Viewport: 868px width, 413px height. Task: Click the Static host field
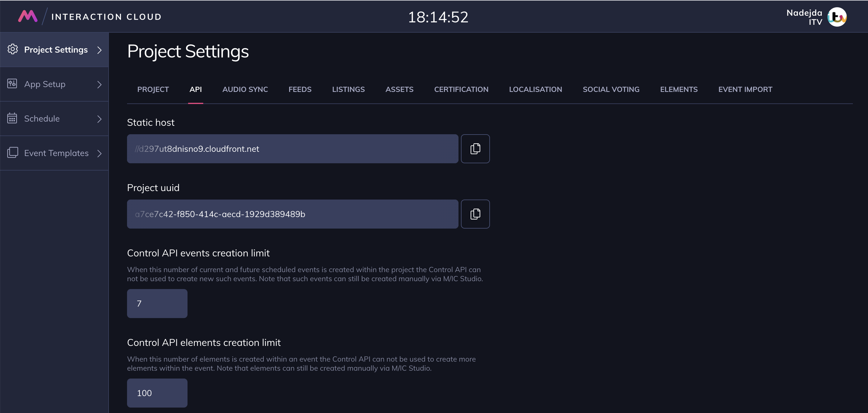[x=292, y=148]
